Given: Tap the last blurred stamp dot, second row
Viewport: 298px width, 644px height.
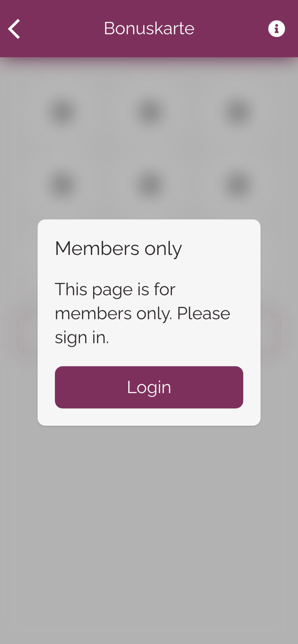Looking at the screenshot, I should 237,185.
